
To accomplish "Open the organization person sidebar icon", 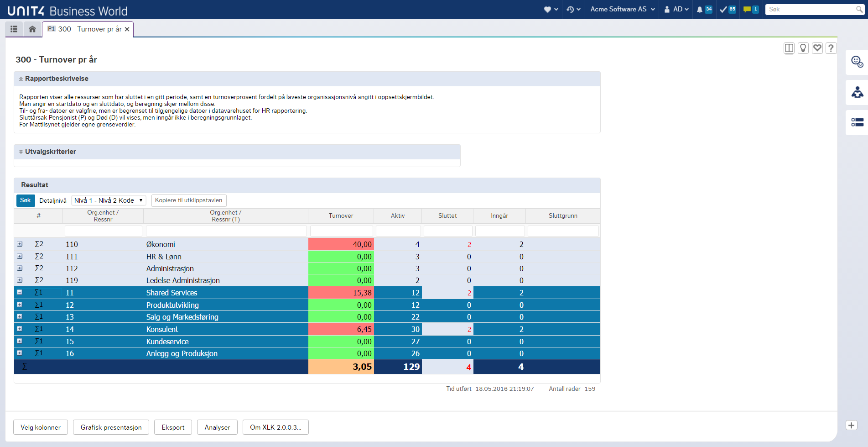I will [x=857, y=92].
